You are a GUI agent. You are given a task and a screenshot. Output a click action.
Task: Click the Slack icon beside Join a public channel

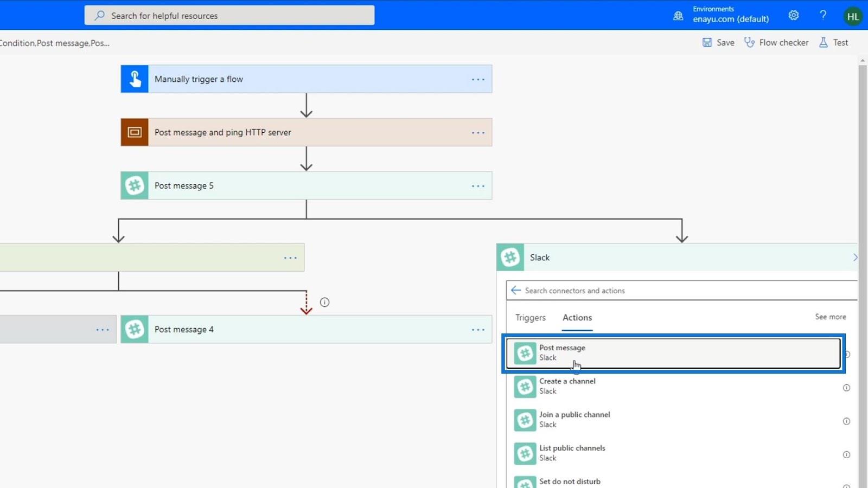(x=525, y=420)
